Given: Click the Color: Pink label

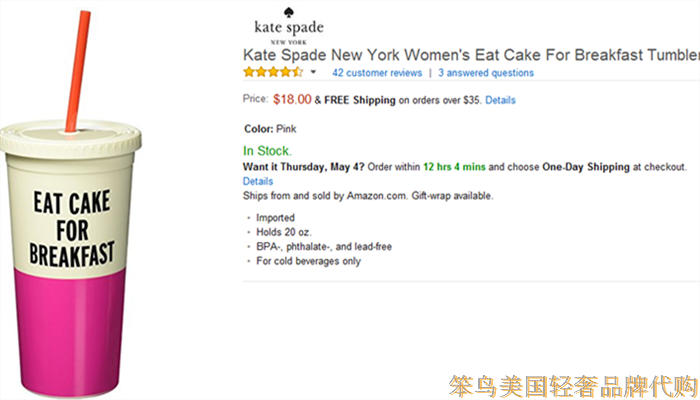Looking at the screenshot, I should [x=270, y=129].
